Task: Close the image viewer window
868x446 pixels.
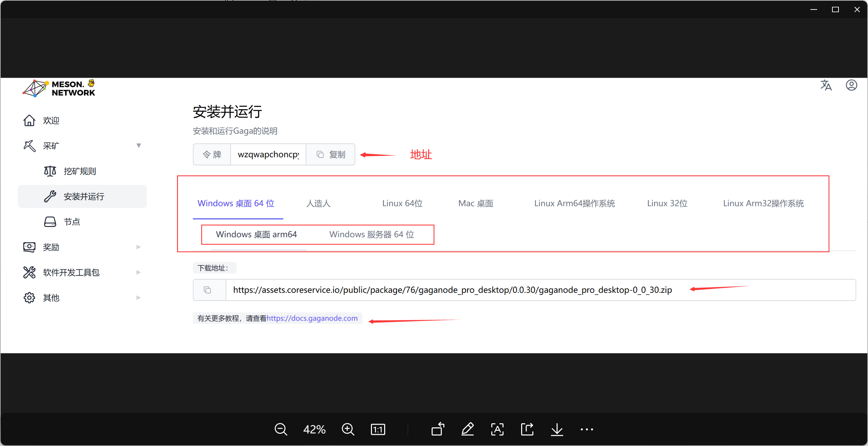Action: click(857, 9)
